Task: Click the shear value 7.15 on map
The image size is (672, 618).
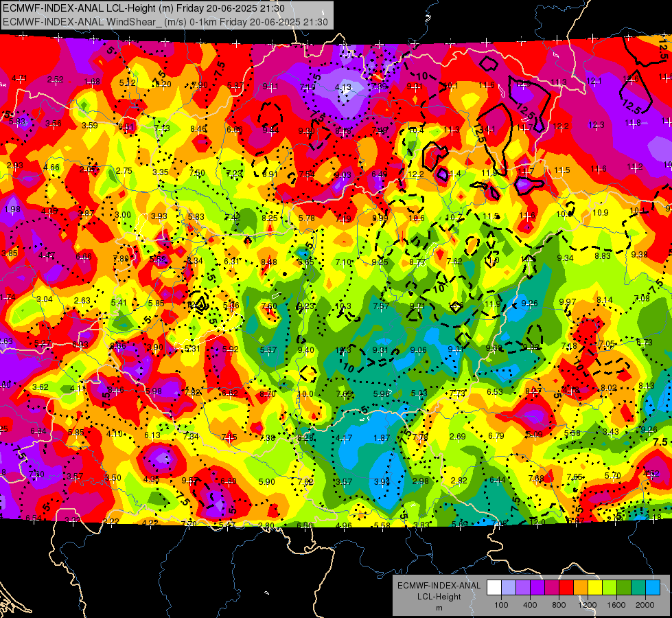Action: 229,437
